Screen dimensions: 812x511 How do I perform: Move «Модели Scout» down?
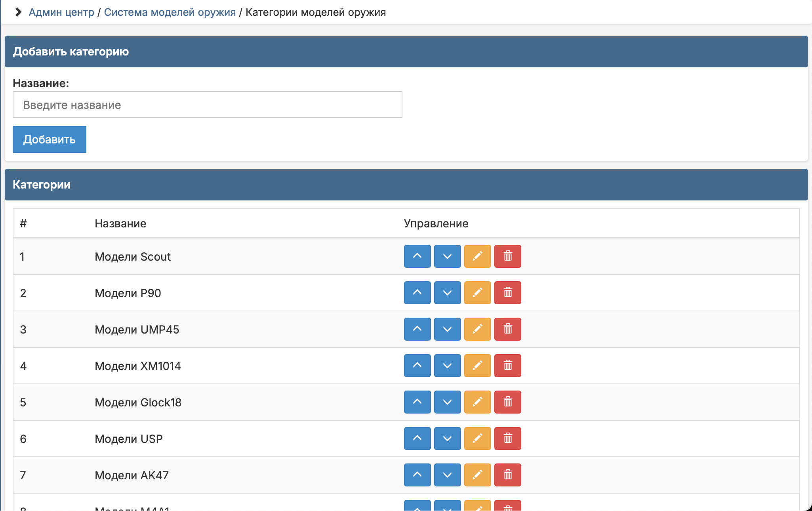tap(447, 256)
